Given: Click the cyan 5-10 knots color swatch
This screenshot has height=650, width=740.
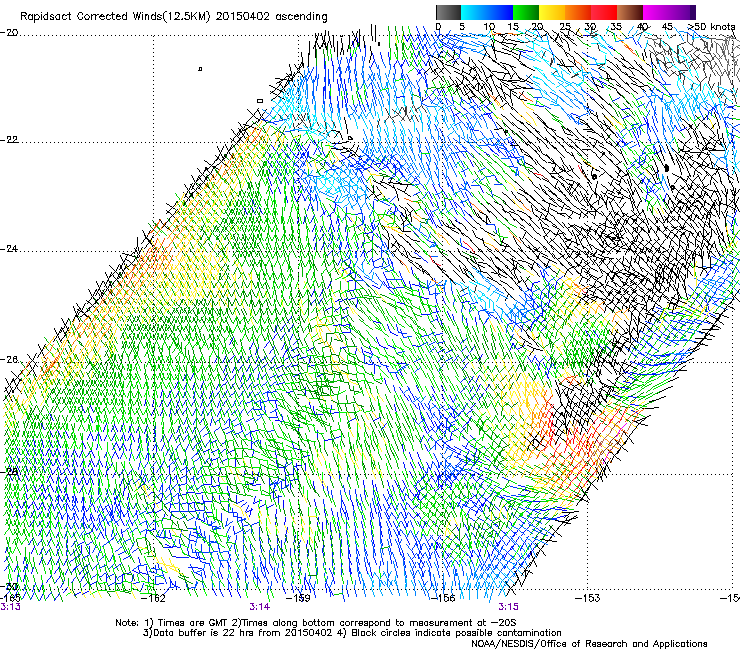Looking at the screenshot, I should coord(473,12).
